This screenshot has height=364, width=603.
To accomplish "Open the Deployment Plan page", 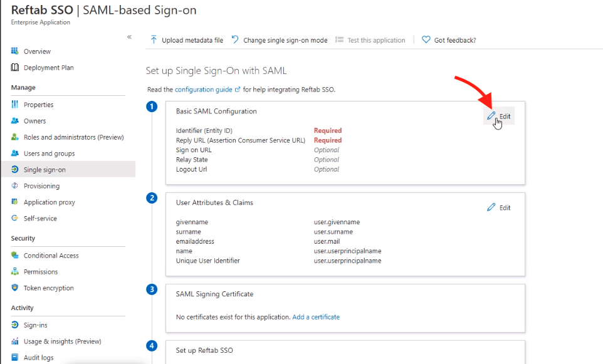I will pos(48,67).
